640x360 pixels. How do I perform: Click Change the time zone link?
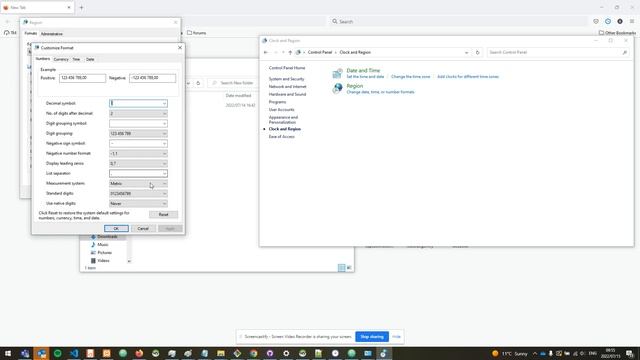[x=411, y=77]
